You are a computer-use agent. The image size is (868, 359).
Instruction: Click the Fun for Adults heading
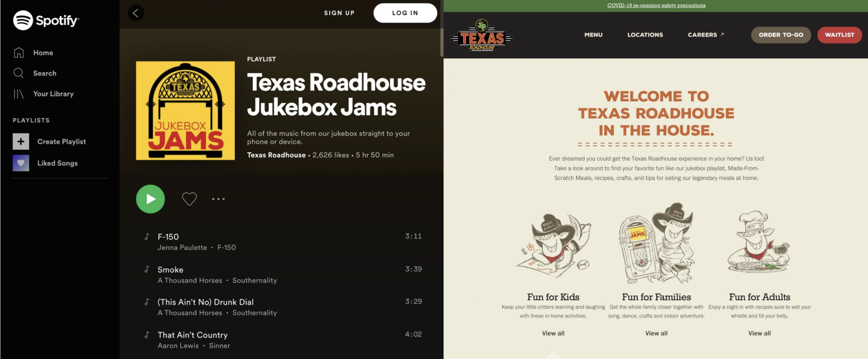pos(759,297)
